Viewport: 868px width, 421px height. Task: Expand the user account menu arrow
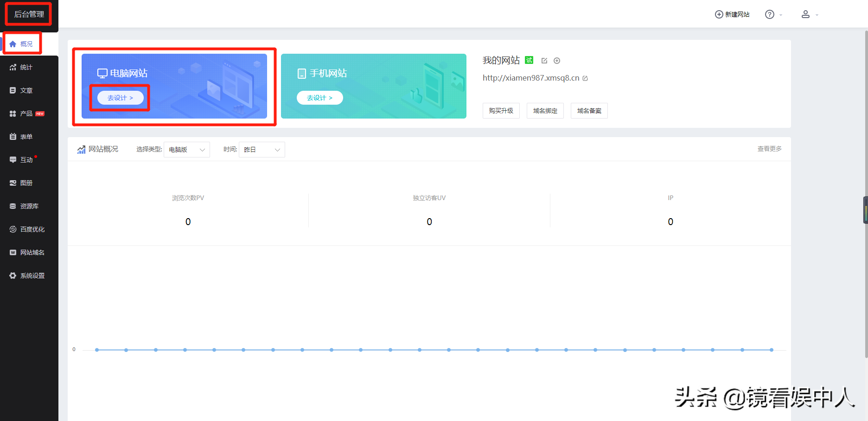pos(817,15)
